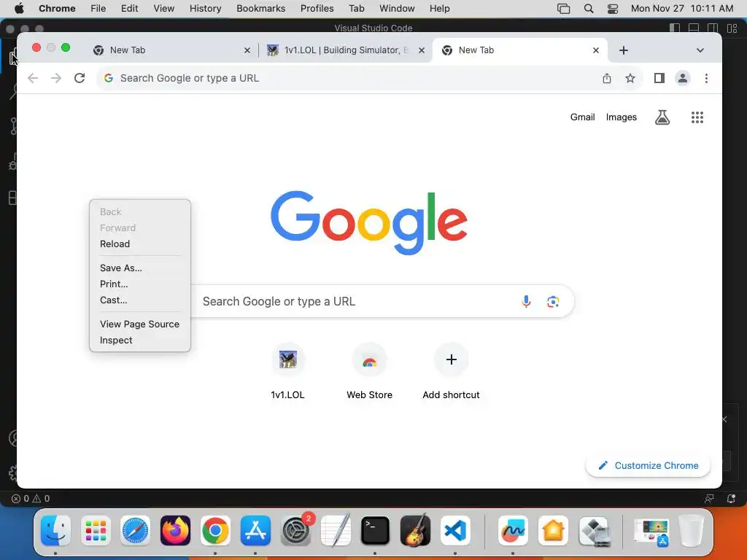Open the Images link
This screenshot has height=560, width=747.
622,117
